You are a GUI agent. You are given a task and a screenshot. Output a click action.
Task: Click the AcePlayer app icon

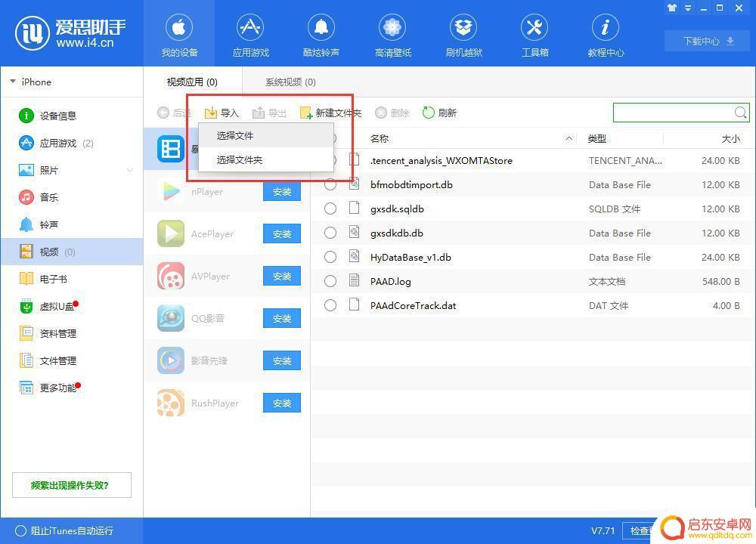pos(171,233)
